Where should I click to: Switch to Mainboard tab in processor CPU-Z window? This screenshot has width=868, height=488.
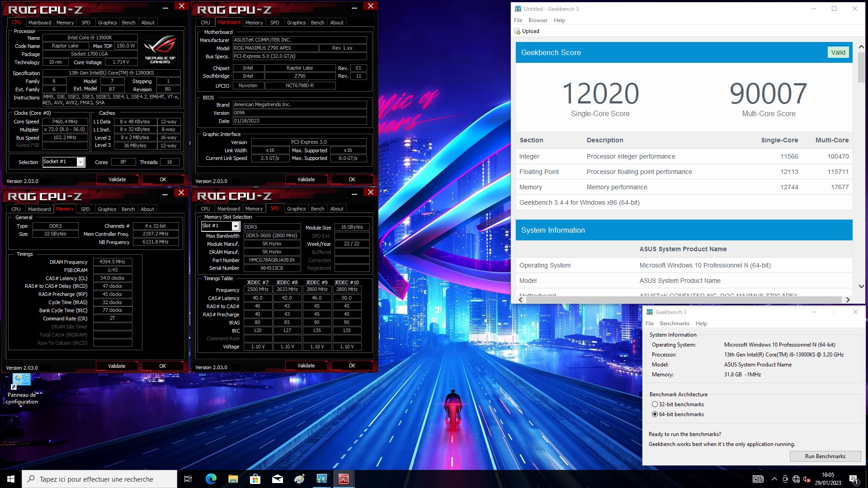click(40, 23)
